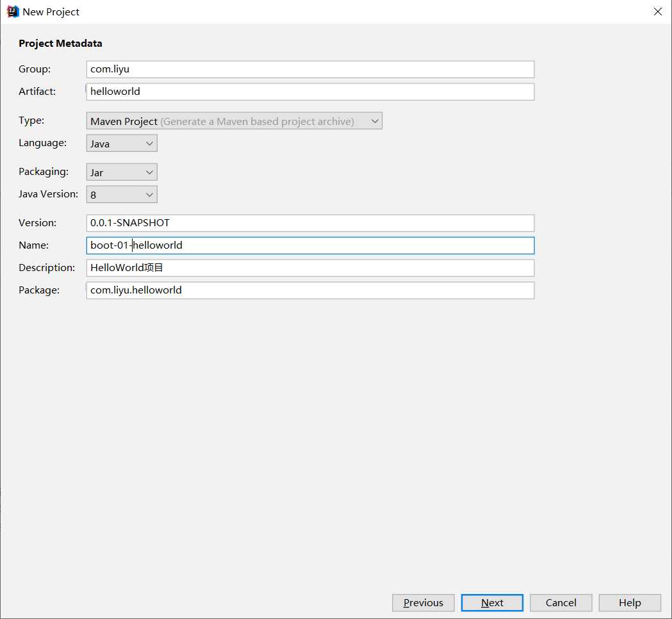The width and height of the screenshot is (672, 619).
Task: Close the New Project dialog
Action: tap(657, 12)
